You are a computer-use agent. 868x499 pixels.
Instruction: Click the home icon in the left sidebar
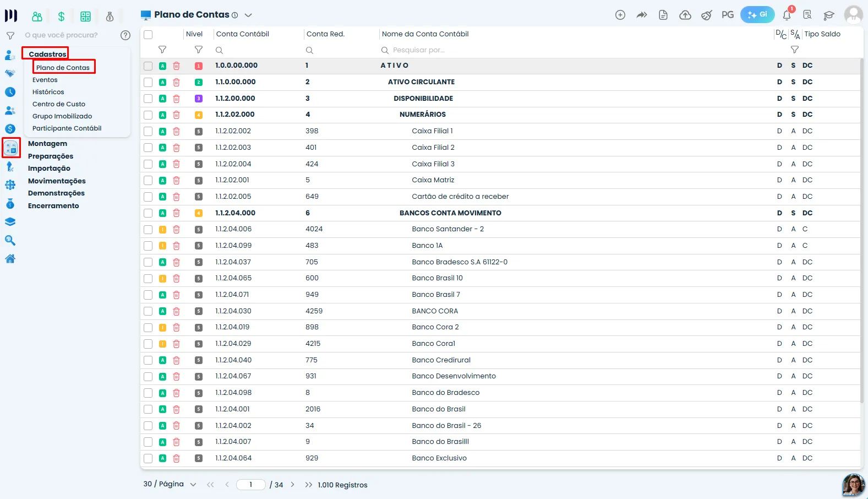[x=10, y=259]
